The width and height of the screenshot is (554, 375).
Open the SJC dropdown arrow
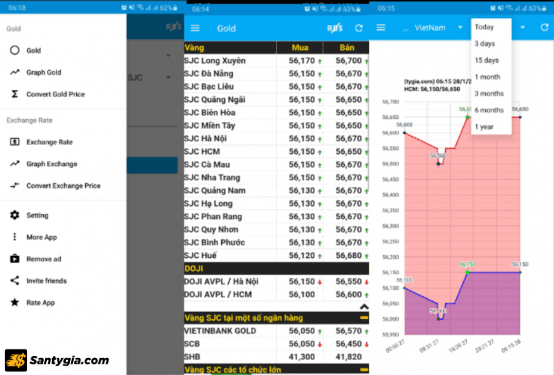click(168, 77)
